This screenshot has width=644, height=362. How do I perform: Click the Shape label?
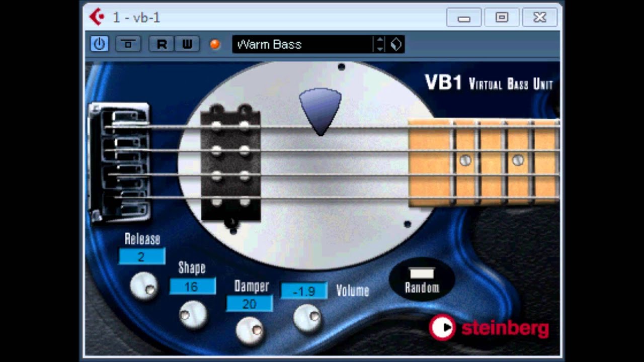pyautogui.click(x=192, y=268)
